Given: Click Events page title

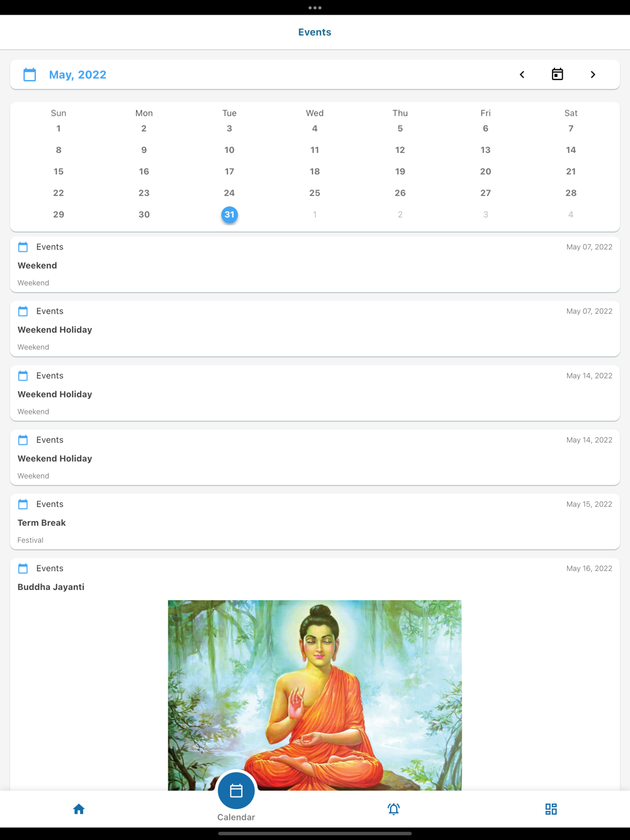Looking at the screenshot, I should 315,32.
